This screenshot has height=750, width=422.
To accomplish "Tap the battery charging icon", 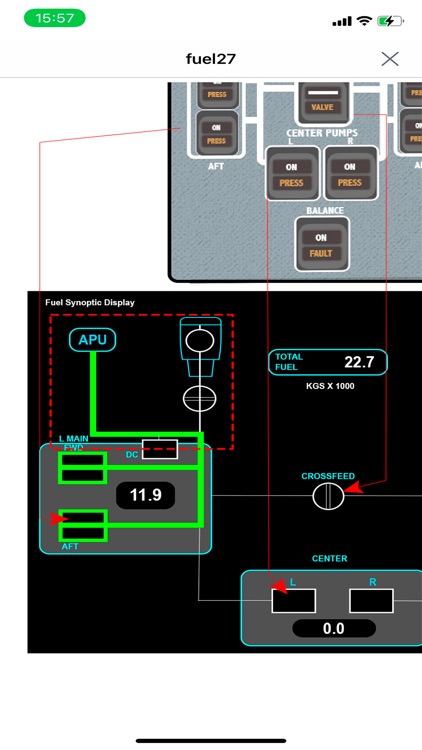I will (x=390, y=21).
